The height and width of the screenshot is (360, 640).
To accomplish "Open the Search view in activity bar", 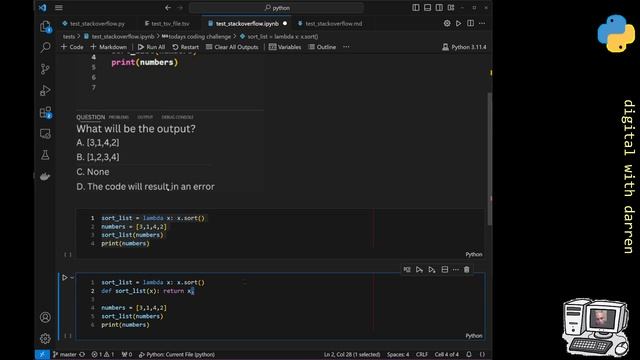I will point(45,47).
